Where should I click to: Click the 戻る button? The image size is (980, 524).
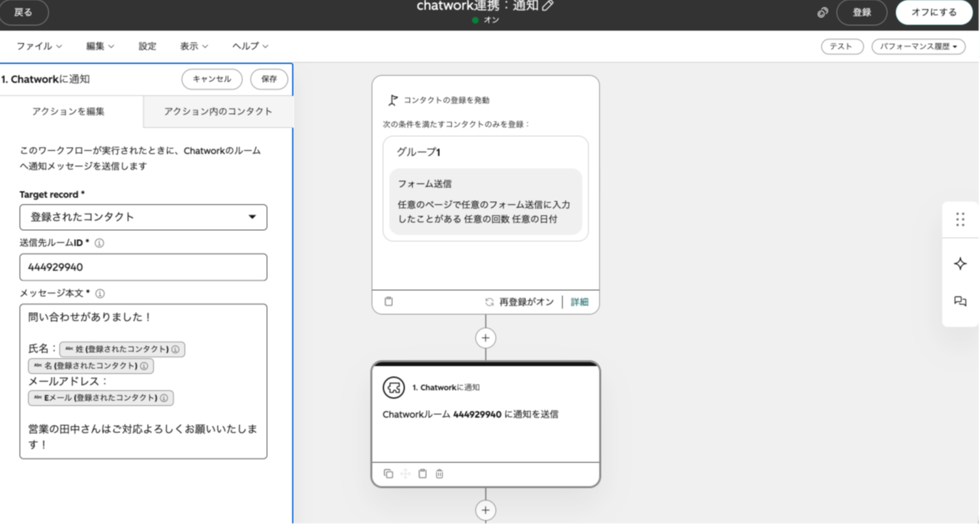tap(23, 12)
